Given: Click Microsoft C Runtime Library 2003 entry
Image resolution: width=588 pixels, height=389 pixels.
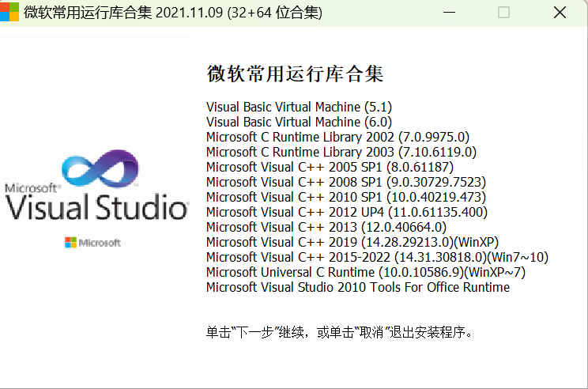Looking at the screenshot, I should [x=341, y=152].
